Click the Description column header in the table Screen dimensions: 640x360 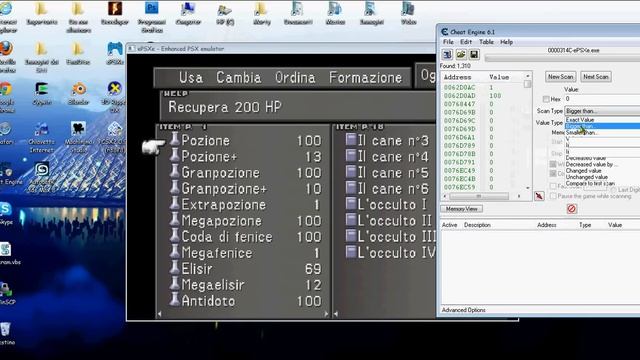(x=477, y=225)
